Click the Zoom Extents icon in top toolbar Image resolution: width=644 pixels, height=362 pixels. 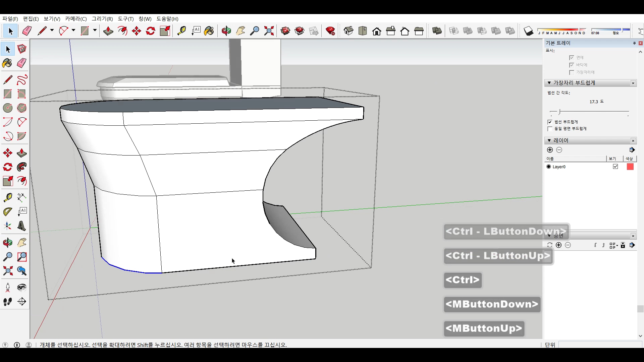(269, 31)
